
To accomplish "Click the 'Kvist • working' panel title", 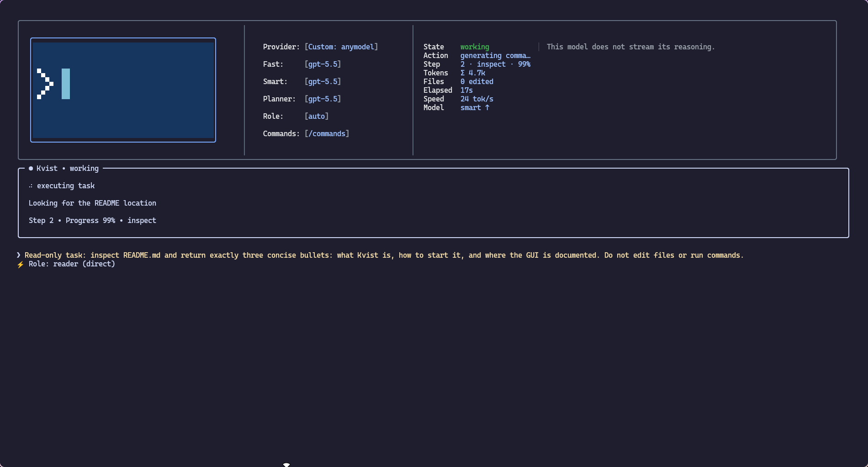I will tap(68, 168).
